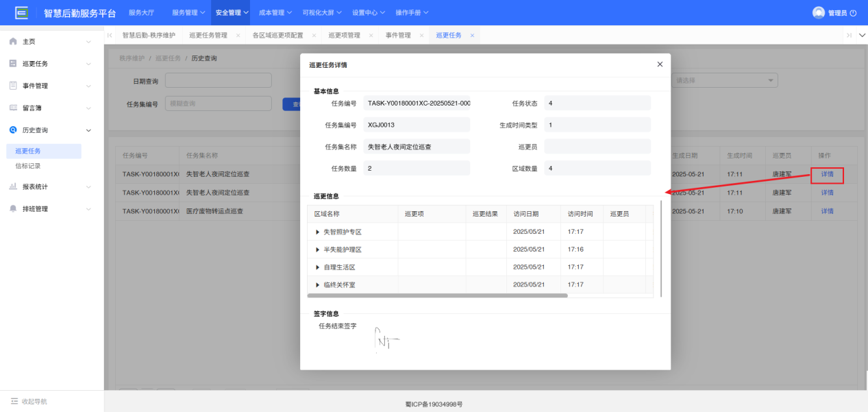Click the tab bar scroll-right icon
The width and height of the screenshot is (868, 412).
[x=849, y=35]
